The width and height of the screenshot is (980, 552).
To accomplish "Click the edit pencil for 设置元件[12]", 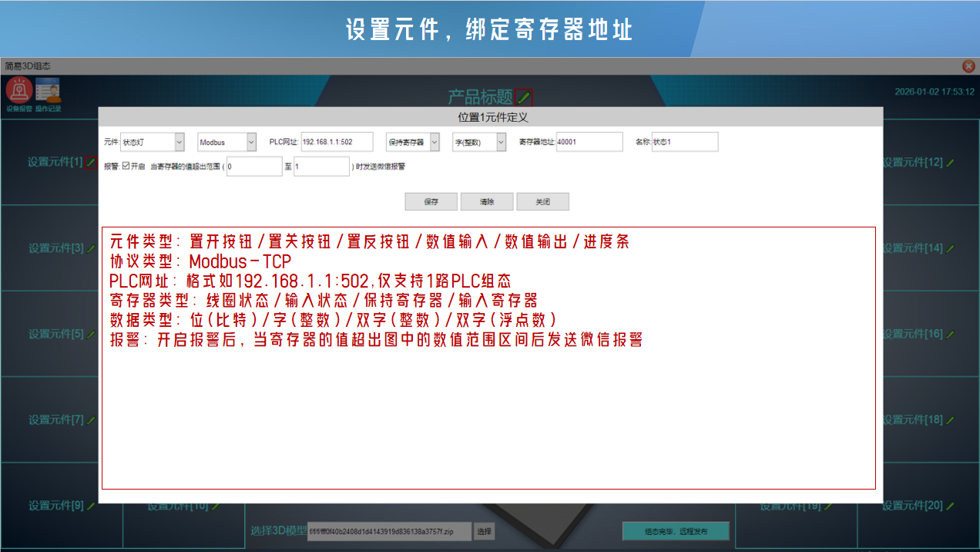I will pyautogui.click(x=950, y=163).
